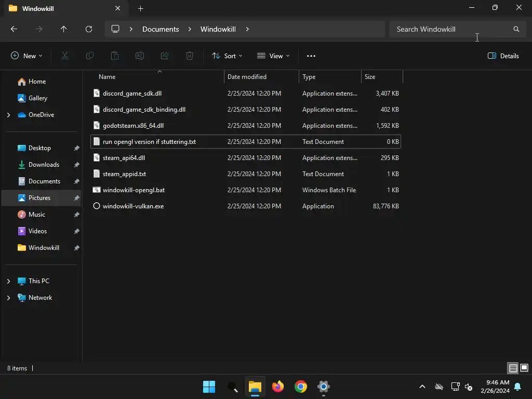The width and height of the screenshot is (532, 399).
Task: Open Chrome from the taskbar
Action: pos(301,387)
